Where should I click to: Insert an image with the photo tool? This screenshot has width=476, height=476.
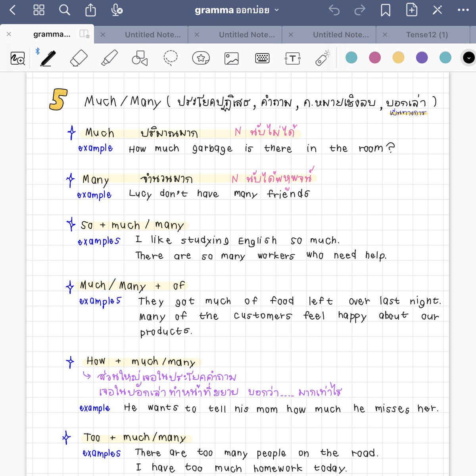pyautogui.click(x=232, y=58)
